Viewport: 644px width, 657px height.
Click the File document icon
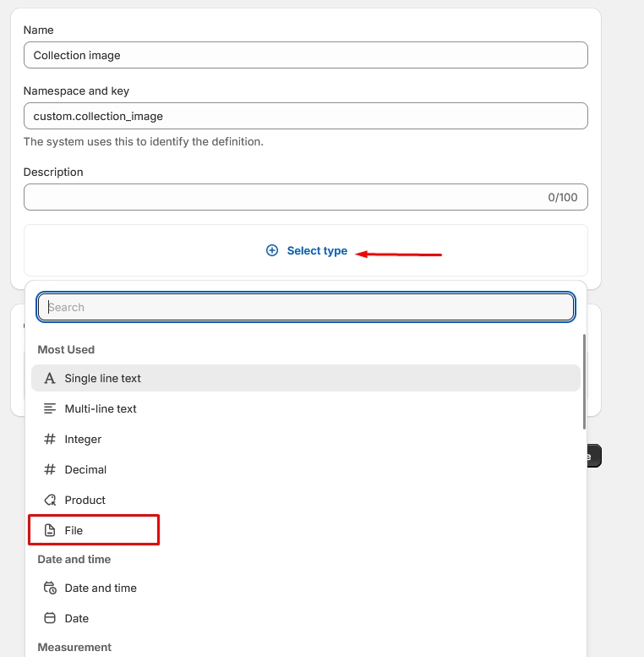[50, 531]
